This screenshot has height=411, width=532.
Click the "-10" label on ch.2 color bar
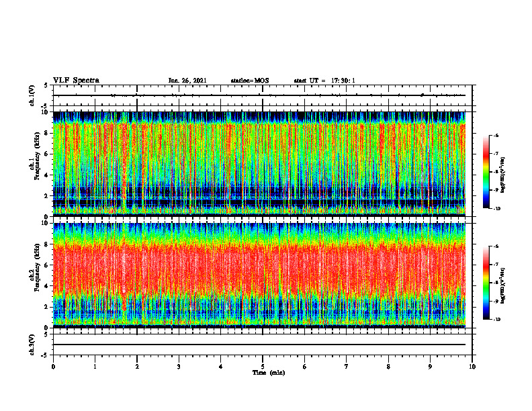pyautogui.click(x=496, y=320)
